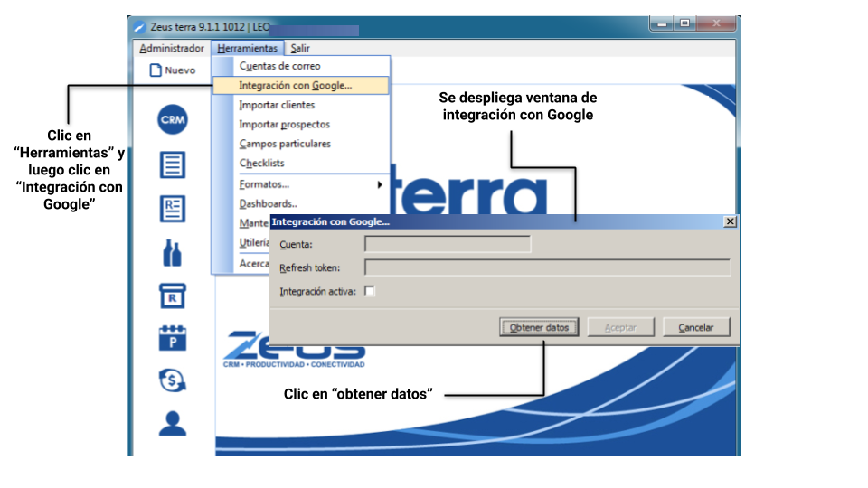Viewport: 868px width, 488px height.
Task: Click the Herramientas menu
Action: point(248,48)
